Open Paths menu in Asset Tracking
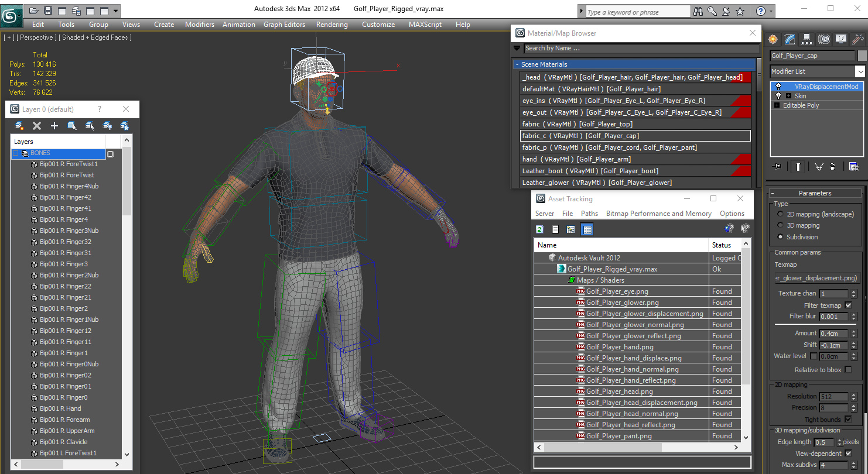This screenshot has height=474, width=868. click(x=589, y=214)
